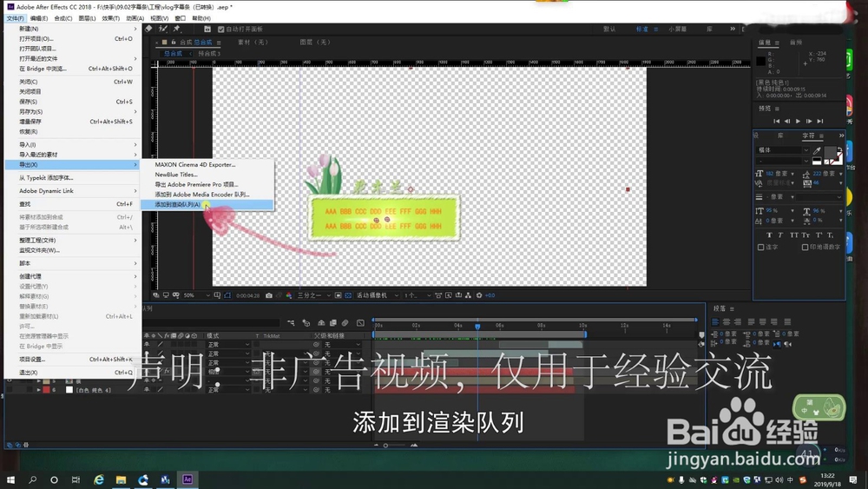Open show channel color icon in viewer
Screen dimensions: 868x489
pos(289,295)
